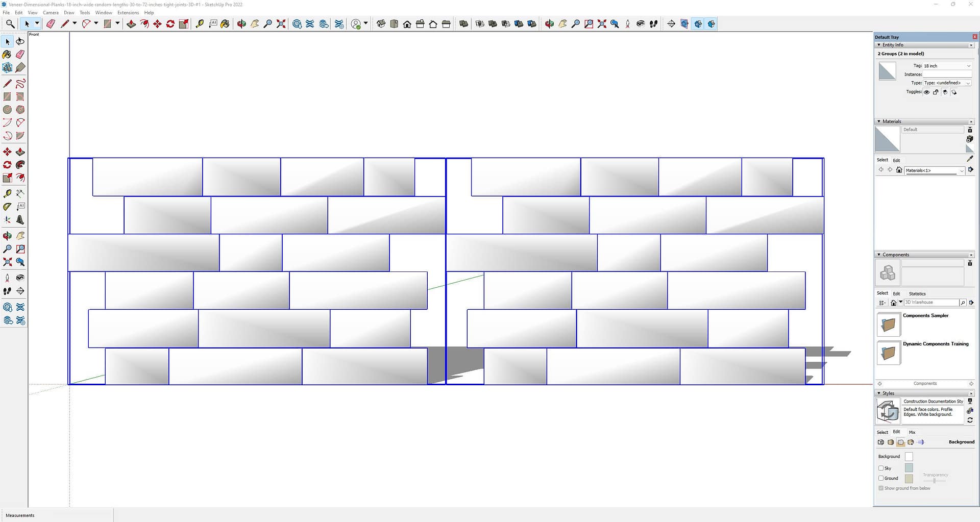This screenshot has width=980, height=522.
Task: Activate the Orbit tool in top toolbar
Action: [x=241, y=24]
